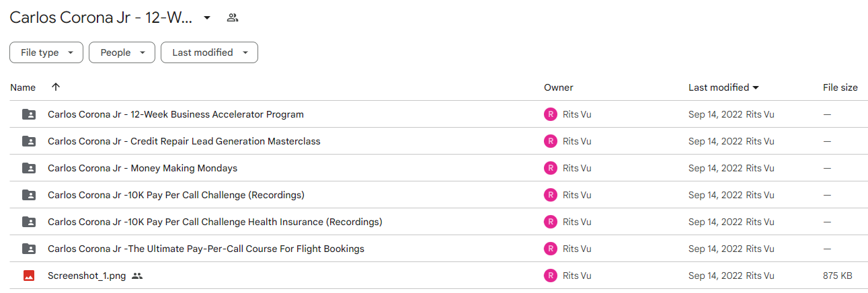Open the folder title dropdown arrow
The width and height of the screenshot is (868, 293).
(207, 18)
